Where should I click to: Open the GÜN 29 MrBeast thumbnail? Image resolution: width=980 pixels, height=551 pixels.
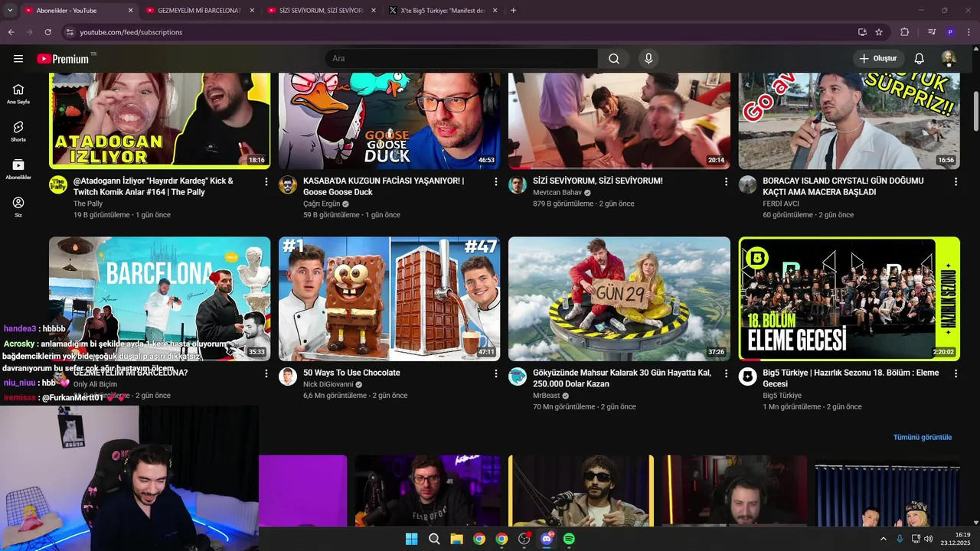[x=619, y=298]
